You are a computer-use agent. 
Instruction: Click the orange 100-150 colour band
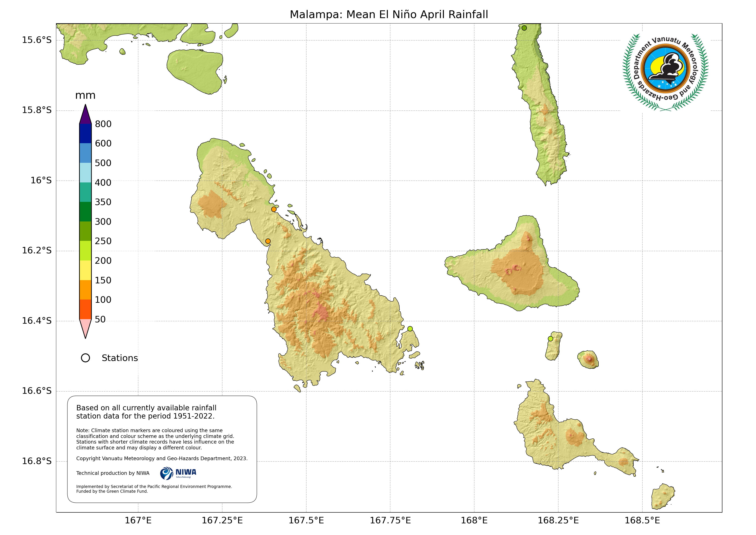point(85,290)
